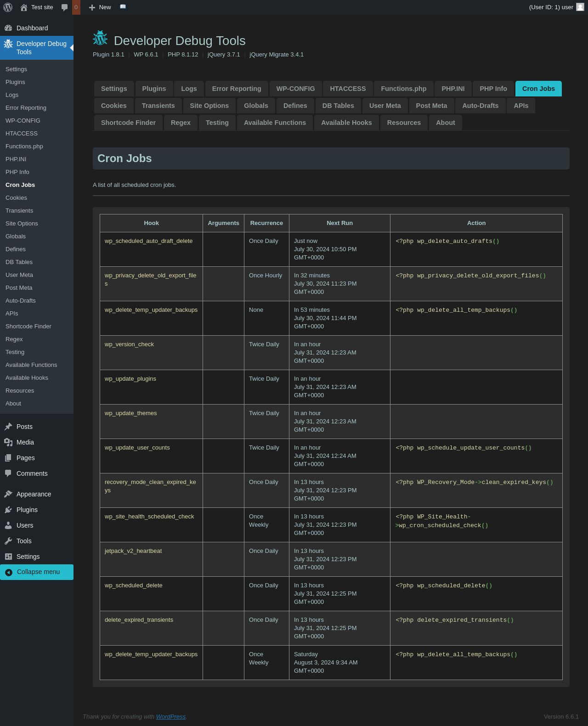Open HTACCESS in the sidebar submenu
Image resolution: width=588 pixels, height=726 pixels.
coord(22,134)
